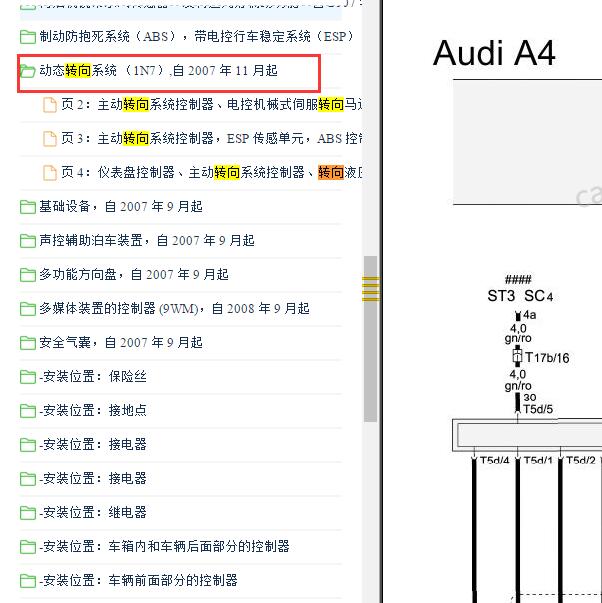Open -安装位置：车箱内和车辆后面部分的控制器
The width and height of the screenshot is (602, 603).
(x=164, y=546)
